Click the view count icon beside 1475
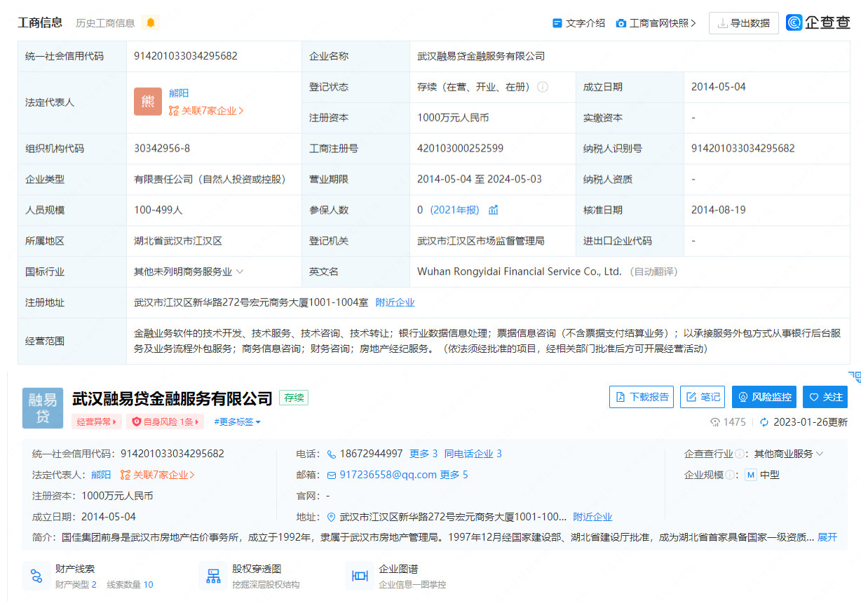This screenshot has height=608, width=868. [715, 422]
